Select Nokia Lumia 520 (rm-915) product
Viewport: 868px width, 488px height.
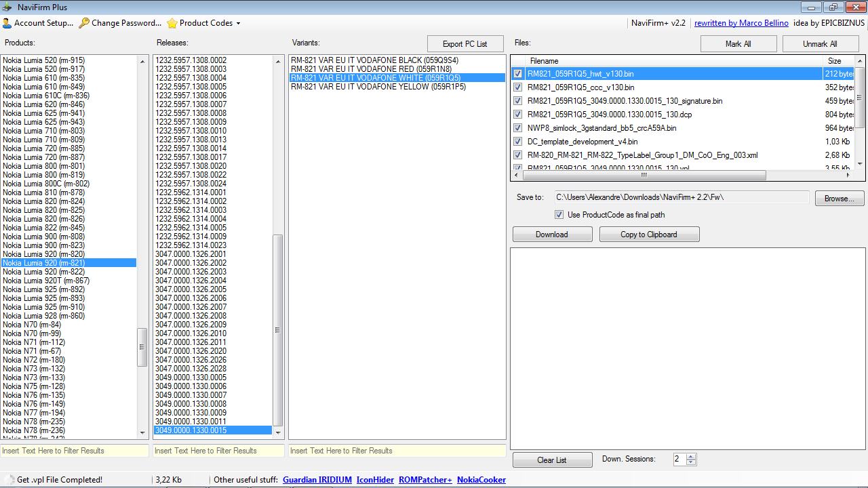click(68, 60)
